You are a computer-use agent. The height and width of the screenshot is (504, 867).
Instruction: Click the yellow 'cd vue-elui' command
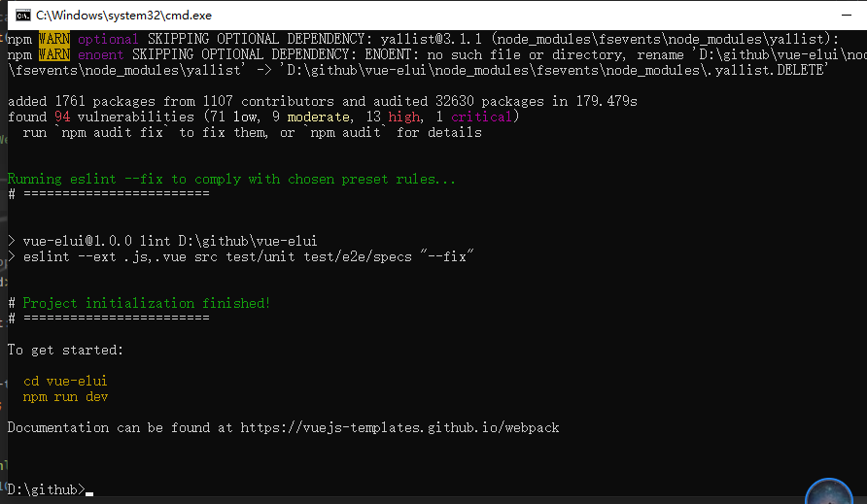pyautogui.click(x=65, y=381)
